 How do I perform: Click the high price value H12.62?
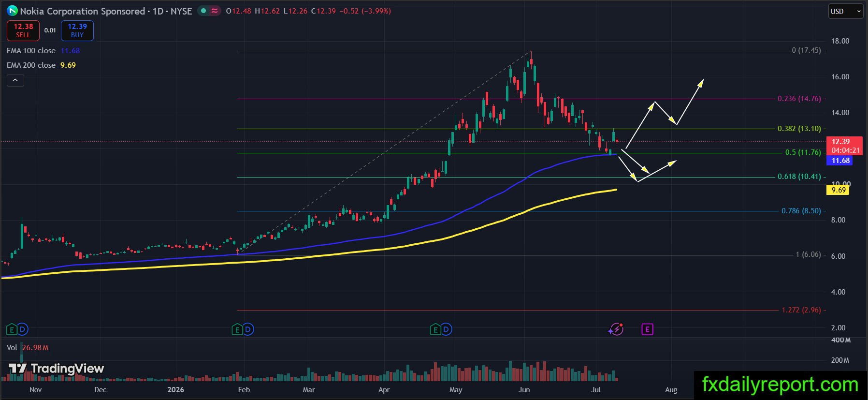tap(267, 11)
